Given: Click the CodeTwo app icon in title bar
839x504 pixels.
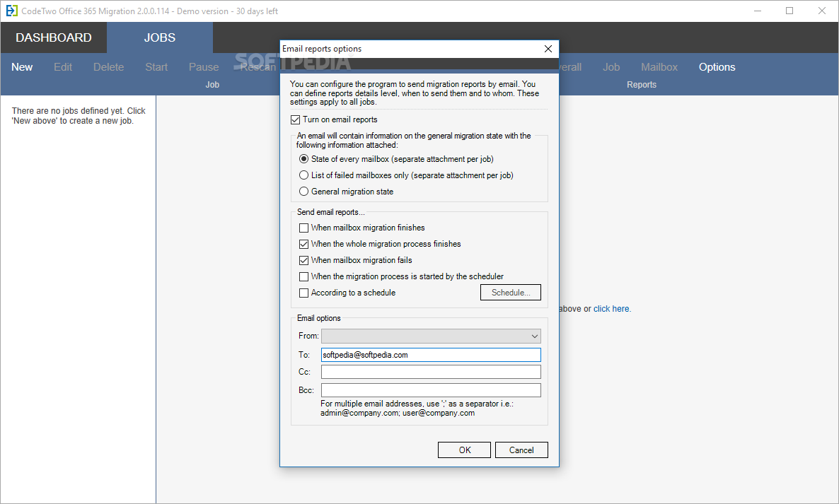Looking at the screenshot, I should click(x=11, y=11).
